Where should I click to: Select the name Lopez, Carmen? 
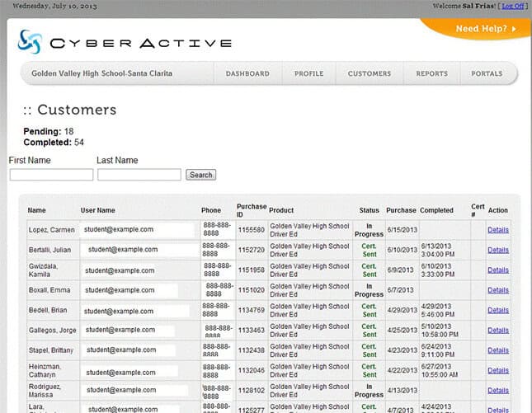pos(52,230)
